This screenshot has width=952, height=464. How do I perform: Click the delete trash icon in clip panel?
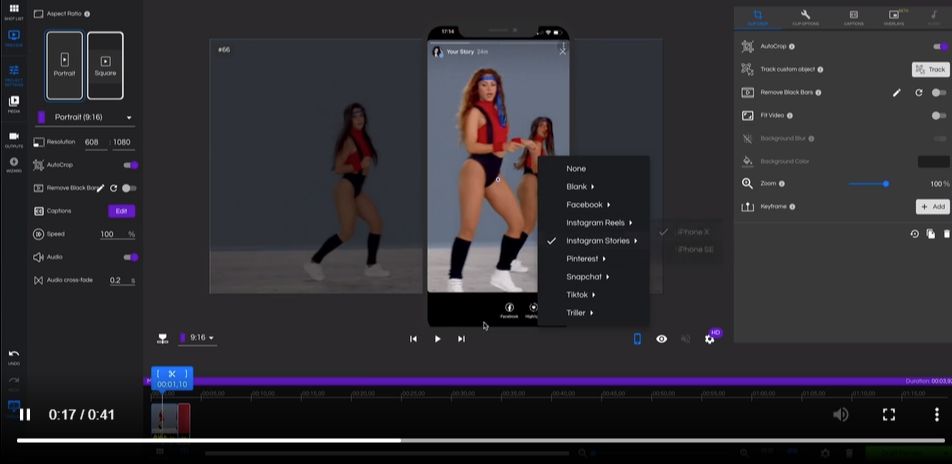pyautogui.click(x=947, y=234)
